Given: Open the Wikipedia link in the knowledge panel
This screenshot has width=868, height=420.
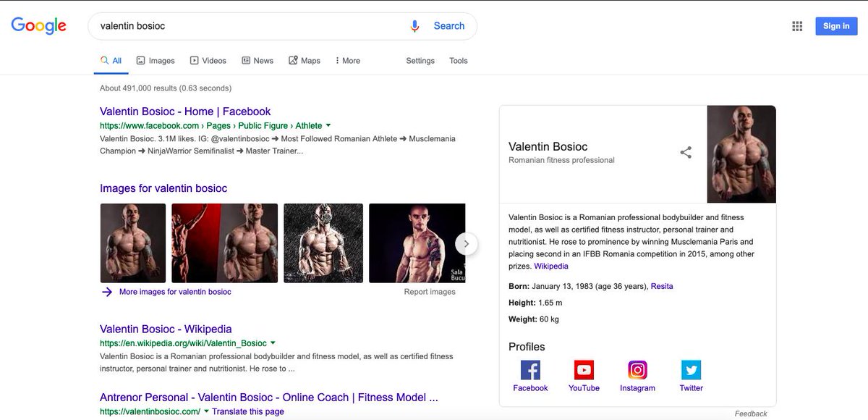Looking at the screenshot, I should (551, 266).
